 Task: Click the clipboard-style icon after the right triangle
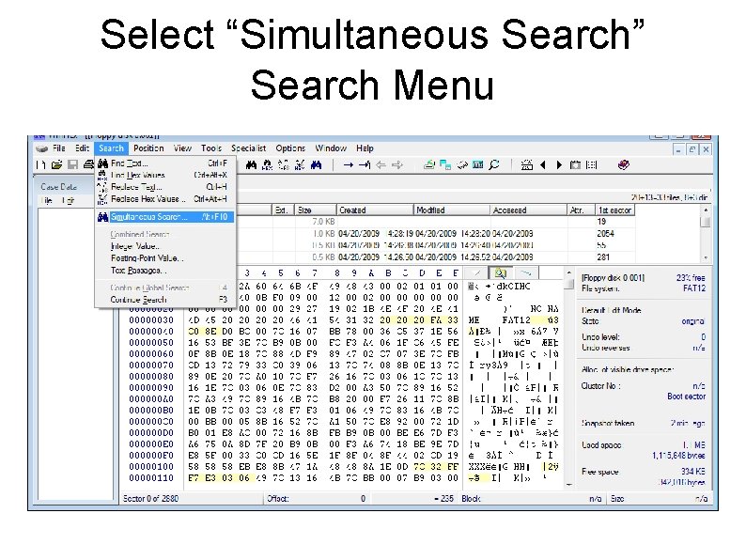(x=575, y=165)
